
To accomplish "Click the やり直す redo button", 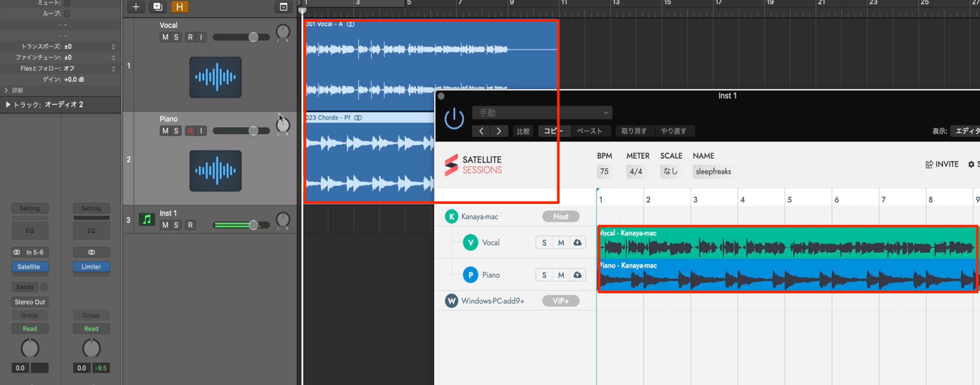I will click(x=674, y=131).
